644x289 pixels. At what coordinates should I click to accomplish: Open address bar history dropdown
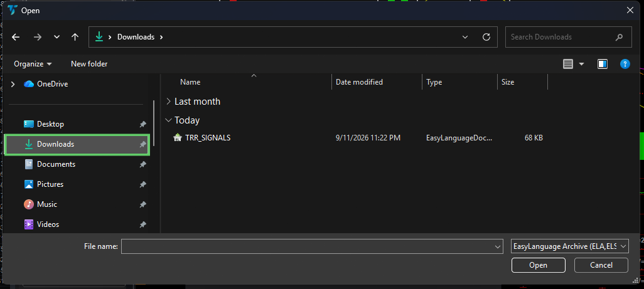pyautogui.click(x=465, y=37)
